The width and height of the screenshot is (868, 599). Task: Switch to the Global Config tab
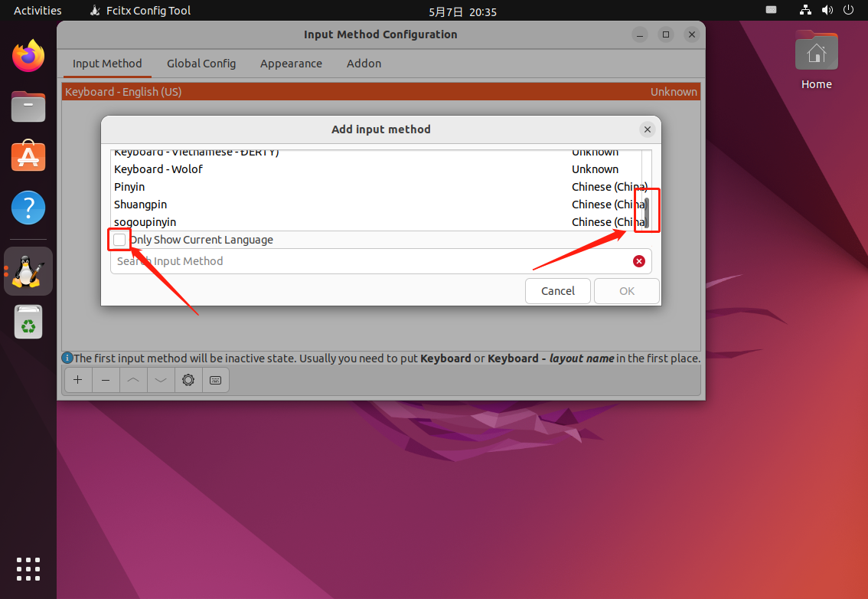click(x=201, y=64)
